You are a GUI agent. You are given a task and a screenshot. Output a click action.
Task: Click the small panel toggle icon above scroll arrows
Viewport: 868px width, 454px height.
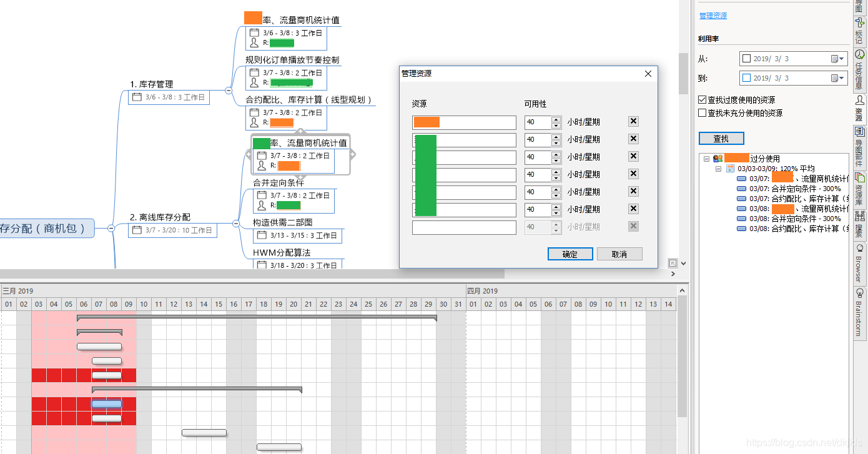(673, 263)
